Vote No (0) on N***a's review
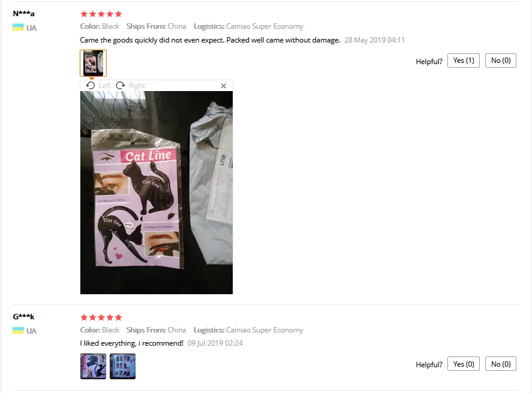 pos(501,61)
